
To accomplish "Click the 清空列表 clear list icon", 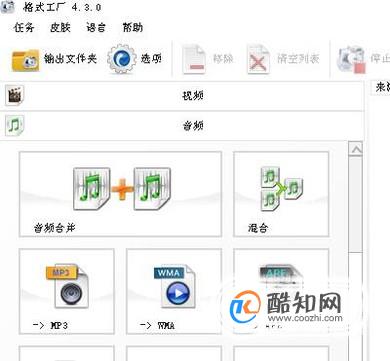I will click(258, 59).
